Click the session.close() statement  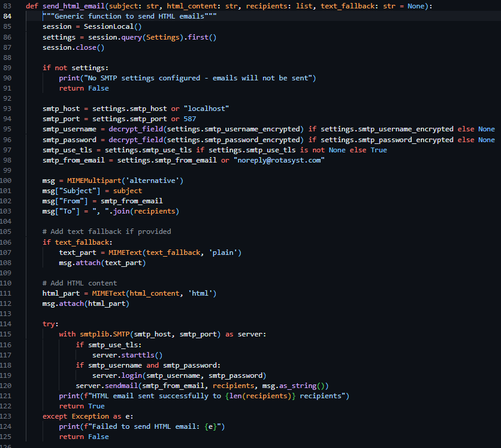[x=73, y=47]
